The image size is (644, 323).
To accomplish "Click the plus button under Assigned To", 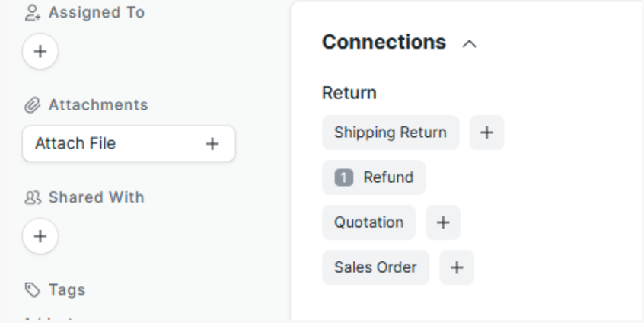I will [40, 52].
